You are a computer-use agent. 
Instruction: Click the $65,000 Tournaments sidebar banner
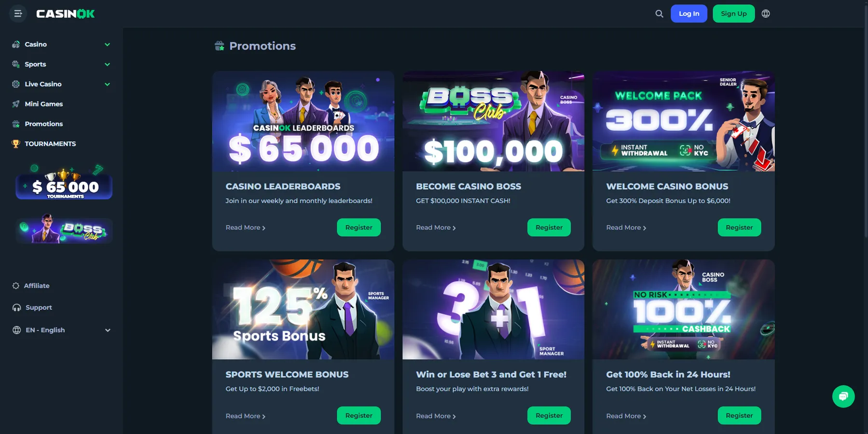64,183
